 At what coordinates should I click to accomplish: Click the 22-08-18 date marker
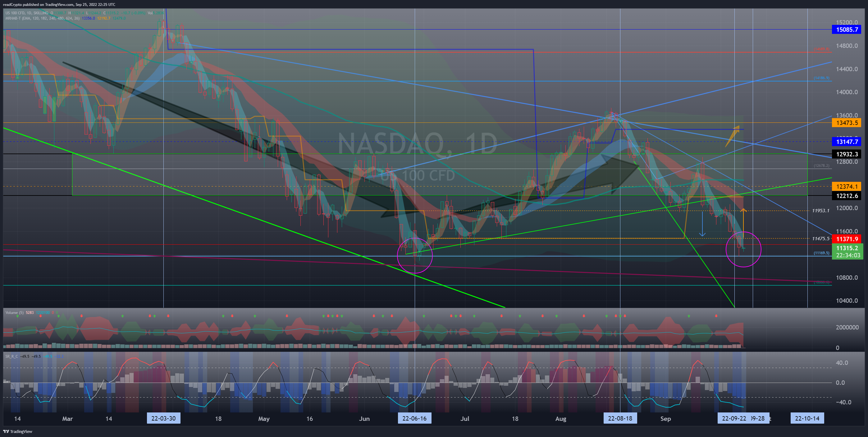(x=620, y=418)
